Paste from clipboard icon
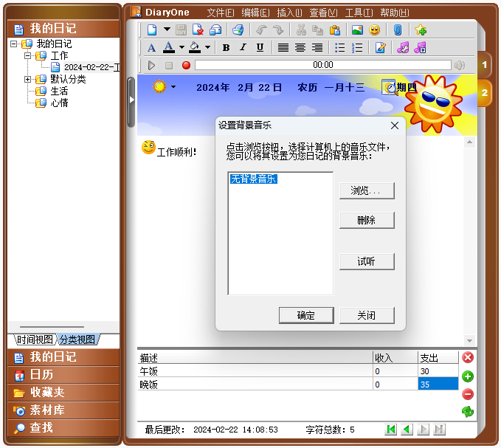Viewport: 501px width, 448px height. (x=334, y=30)
